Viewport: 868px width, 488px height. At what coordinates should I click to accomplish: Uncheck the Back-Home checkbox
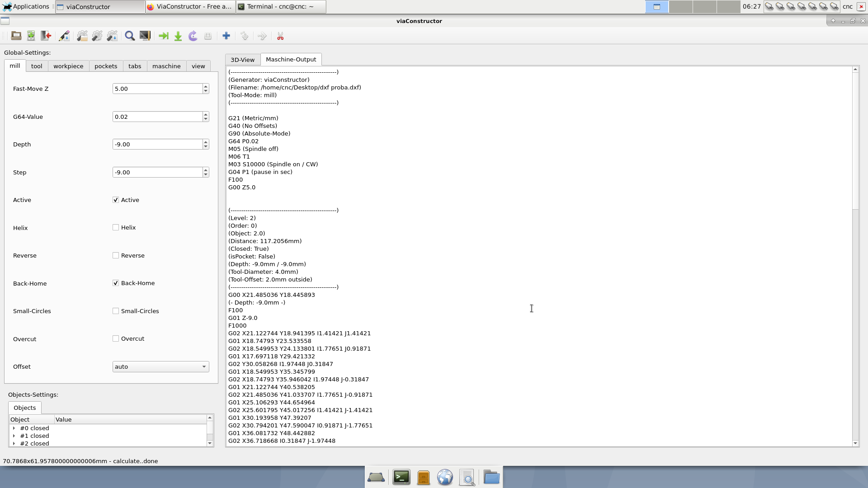coord(116,283)
